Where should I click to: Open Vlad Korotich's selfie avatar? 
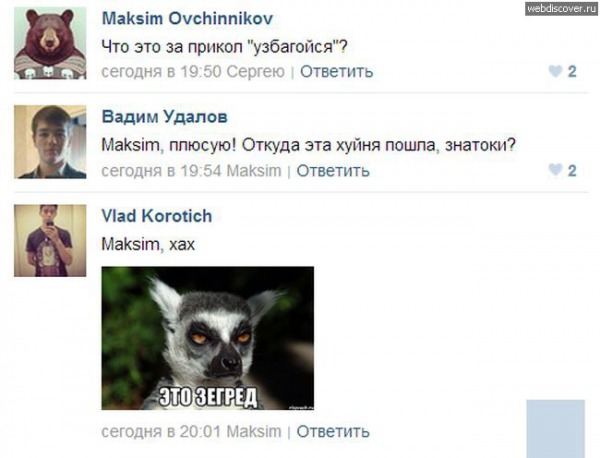50,241
